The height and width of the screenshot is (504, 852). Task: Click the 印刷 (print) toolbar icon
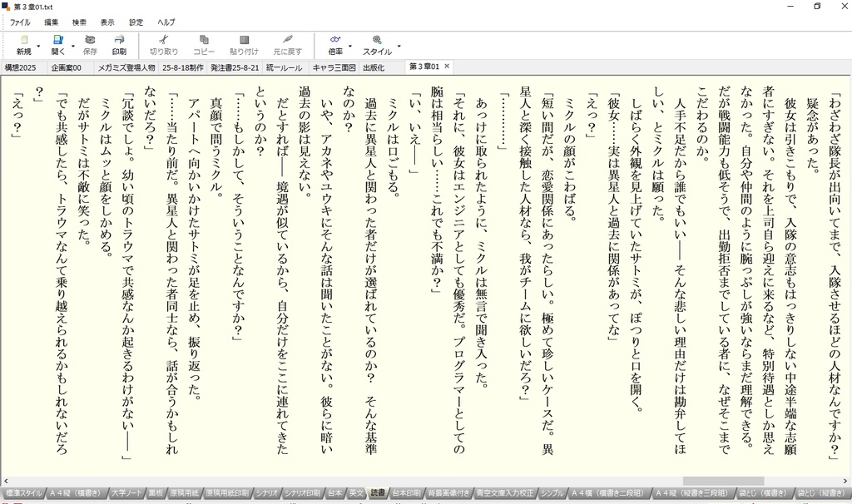pyautogui.click(x=120, y=40)
